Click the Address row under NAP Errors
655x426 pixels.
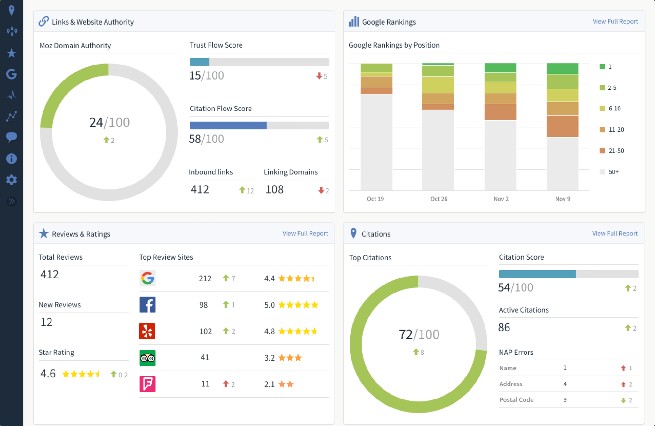(569, 384)
